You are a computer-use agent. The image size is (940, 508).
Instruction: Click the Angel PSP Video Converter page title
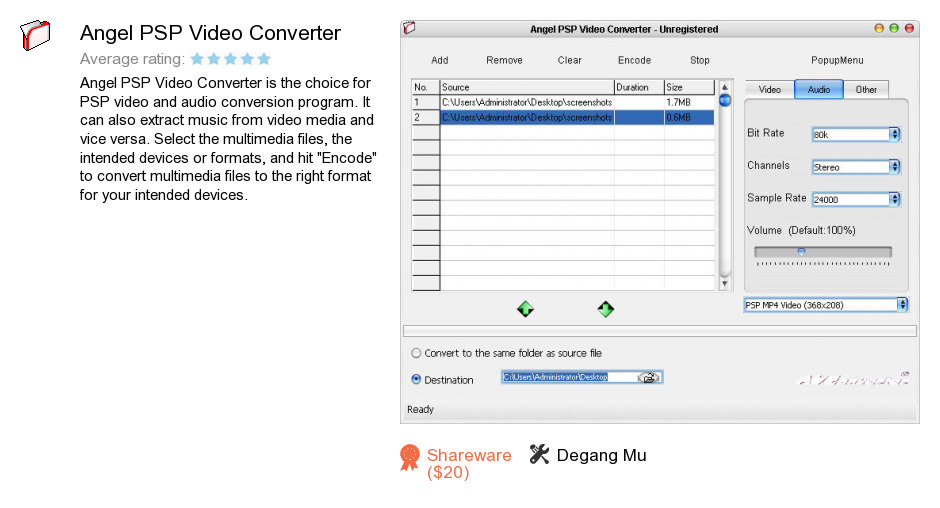point(210,33)
